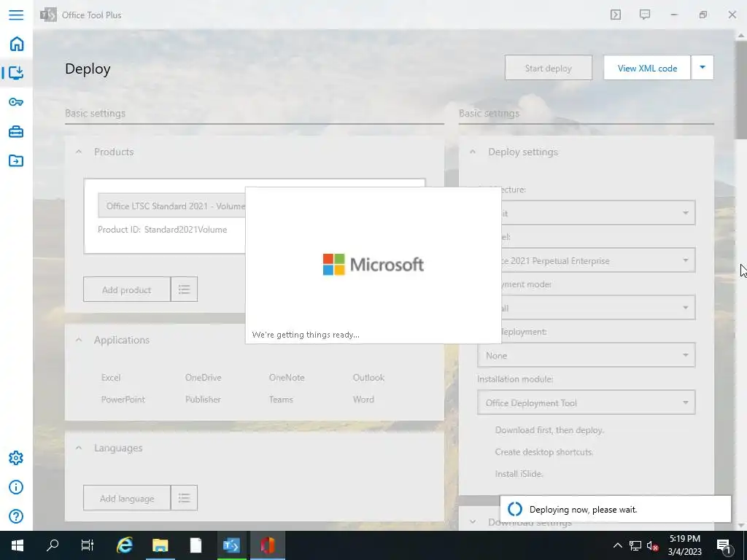Collapse the Deploy settings section
The image size is (747, 560).
473,152
